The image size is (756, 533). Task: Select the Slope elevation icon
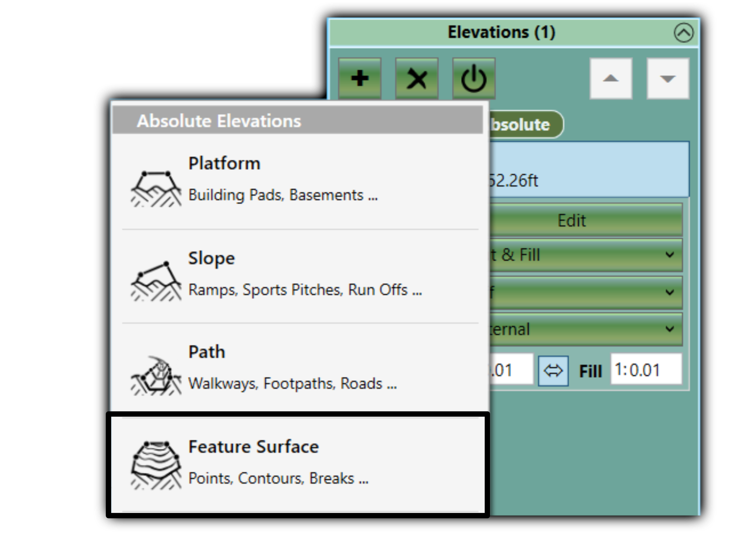156,282
